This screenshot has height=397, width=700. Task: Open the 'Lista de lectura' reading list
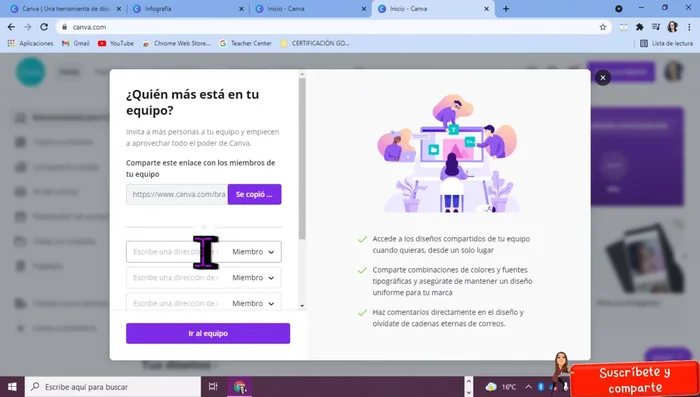(x=666, y=43)
